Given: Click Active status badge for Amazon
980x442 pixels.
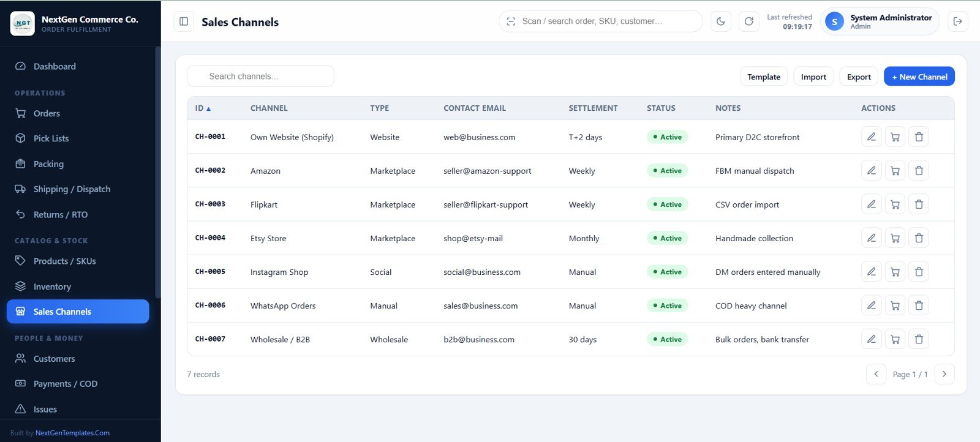Looking at the screenshot, I should coord(668,171).
